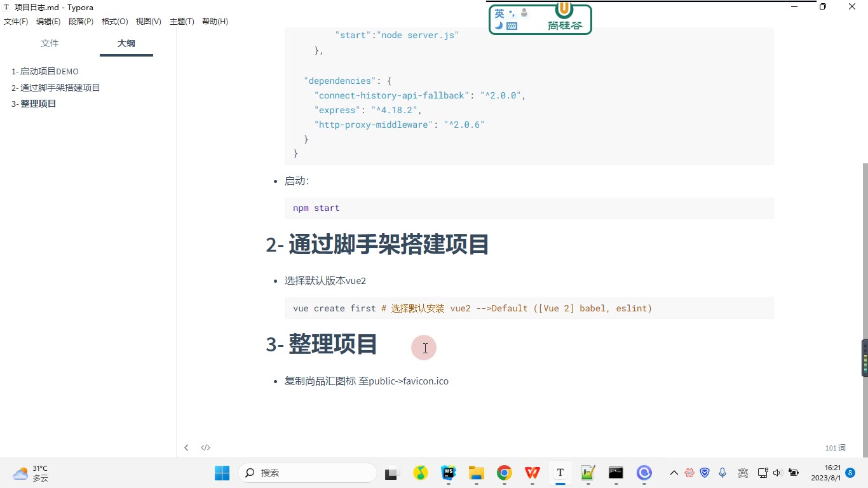Click the "start":"node server.js" code line
The image size is (868, 488).
(x=397, y=36)
